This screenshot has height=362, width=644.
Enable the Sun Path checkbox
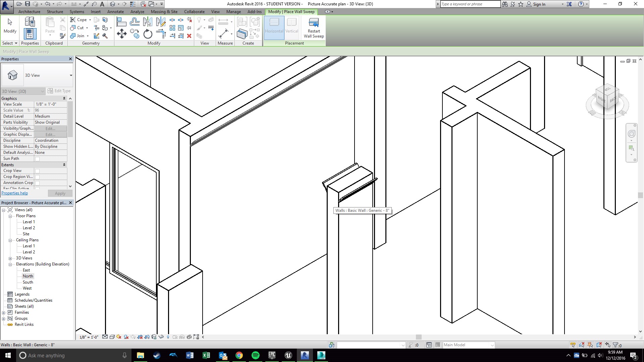37,159
